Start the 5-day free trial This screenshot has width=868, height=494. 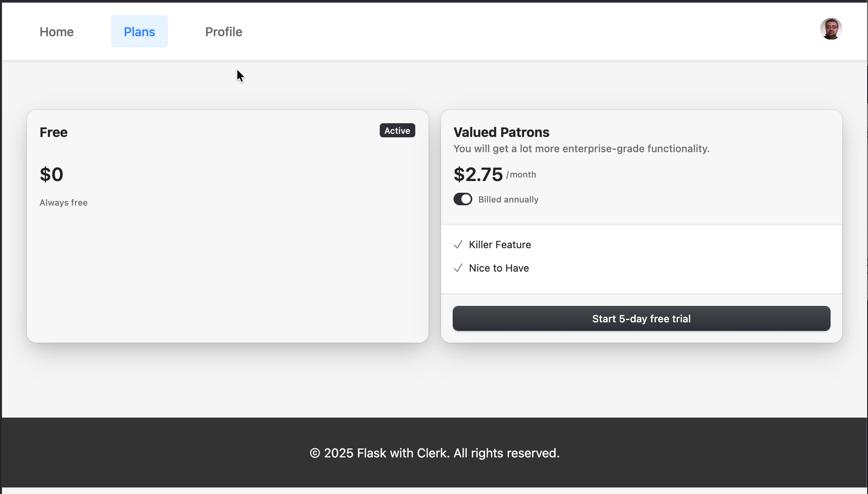click(x=641, y=319)
